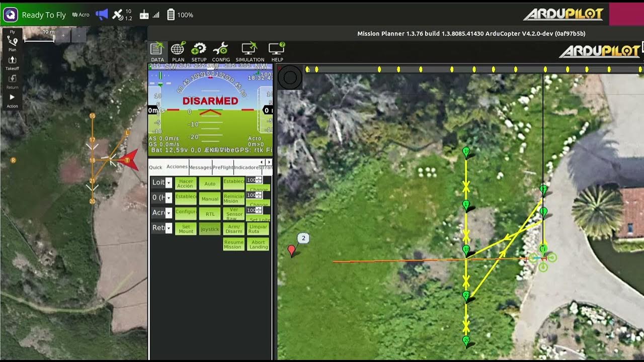Click the Arm/Disarm button
Screen dimensions: 644x362
(x=233, y=229)
